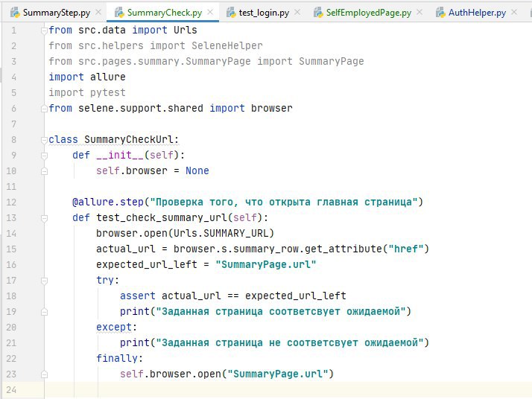Click 'selene.support.shared' on line 6

pos(141,108)
